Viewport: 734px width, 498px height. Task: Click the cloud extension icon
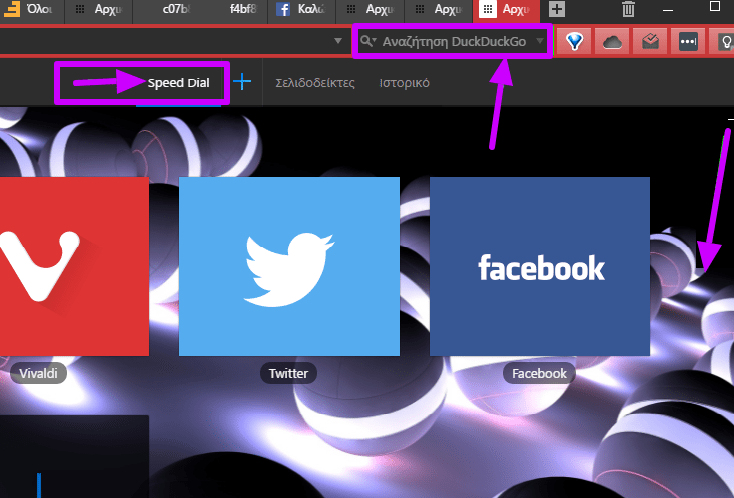612,42
